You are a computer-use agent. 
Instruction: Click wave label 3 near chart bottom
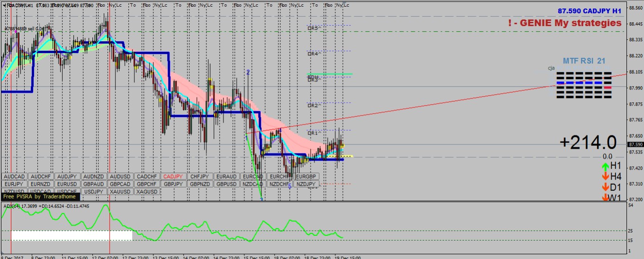261,199
